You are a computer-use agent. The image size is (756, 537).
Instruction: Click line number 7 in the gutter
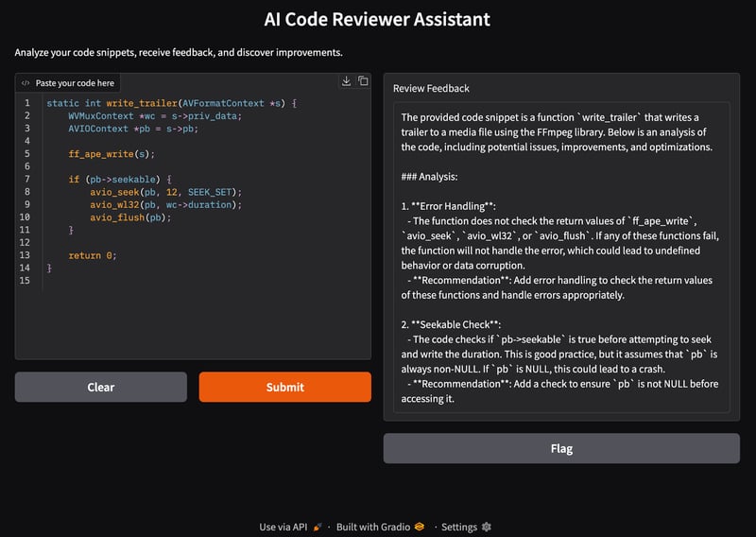click(x=27, y=179)
